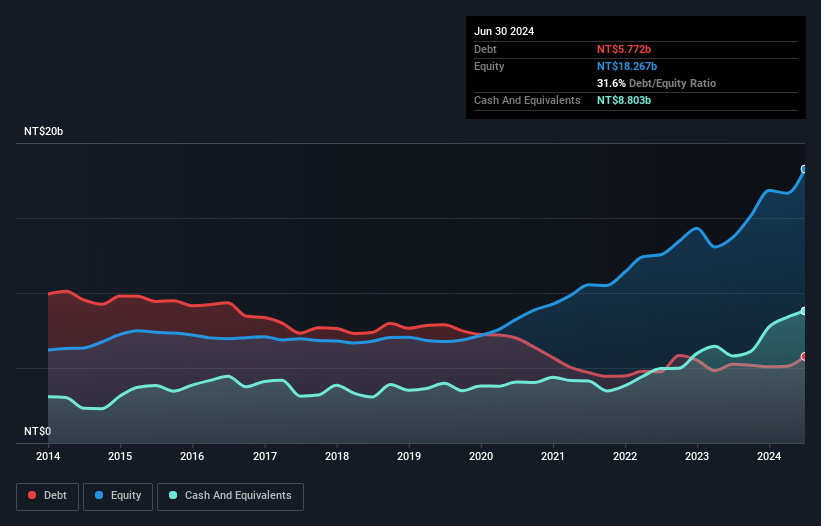
Task: Click the 2023 axis label
Action: tap(697, 456)
